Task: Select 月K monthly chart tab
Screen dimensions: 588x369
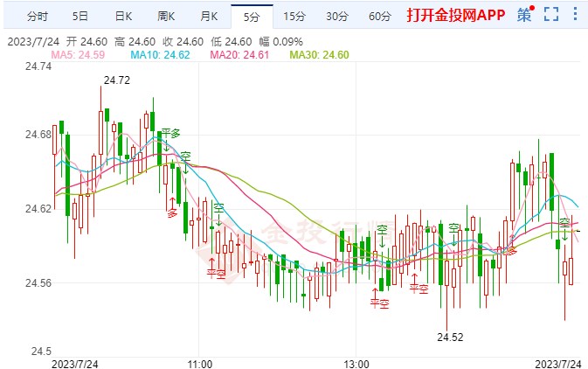Action: pos(209,16)
